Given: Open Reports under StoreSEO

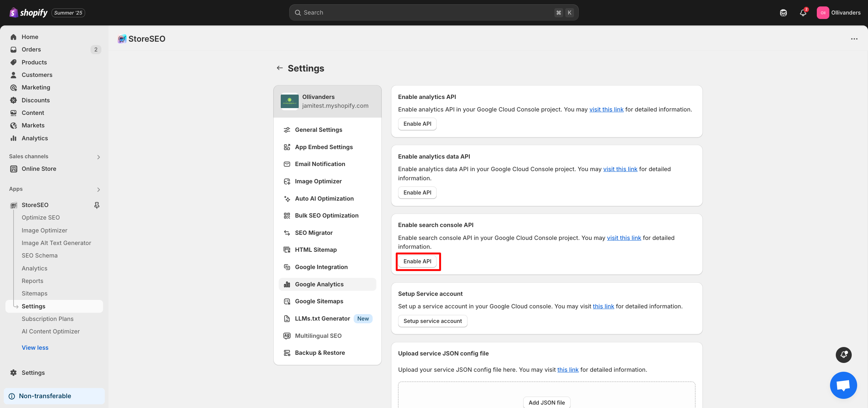Looking at the screenshot, I should tap(33, 281).
